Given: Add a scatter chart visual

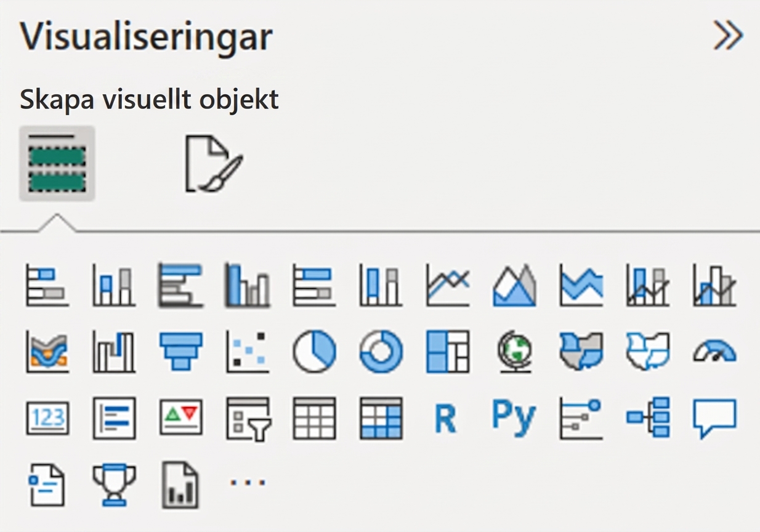Looking at the screenshot, I should pyautogui.click(x=248, y=352).
